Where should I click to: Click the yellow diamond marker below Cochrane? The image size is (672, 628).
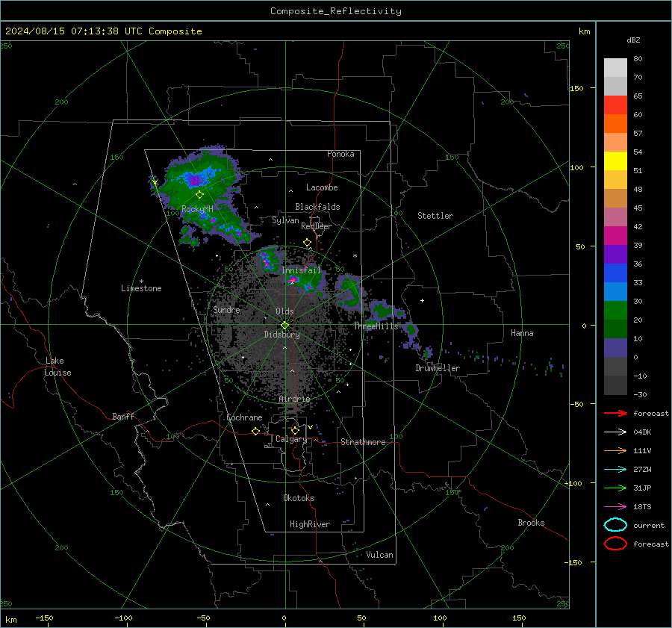256,432
